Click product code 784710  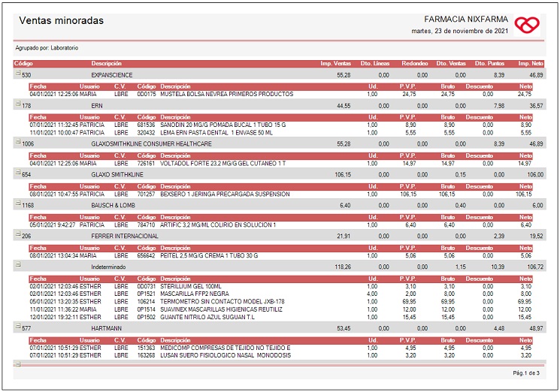click(147, 225)
